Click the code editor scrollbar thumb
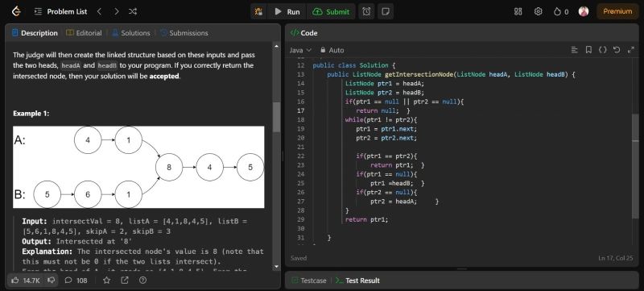644x291 pixels. (636, 167)
